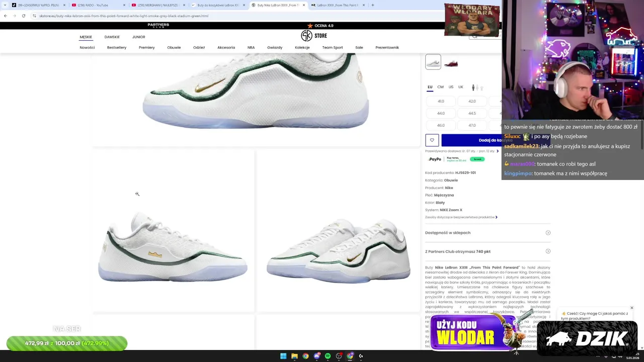
Task: Click the OCENA 4.9 star rating
Action: (x=320, y=26)
